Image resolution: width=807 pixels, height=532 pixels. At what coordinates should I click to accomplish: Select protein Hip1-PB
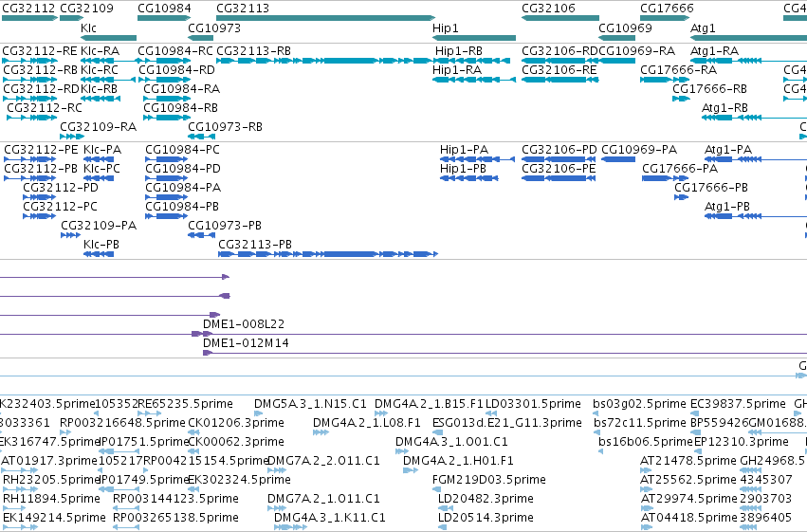[x=468, y=178]
